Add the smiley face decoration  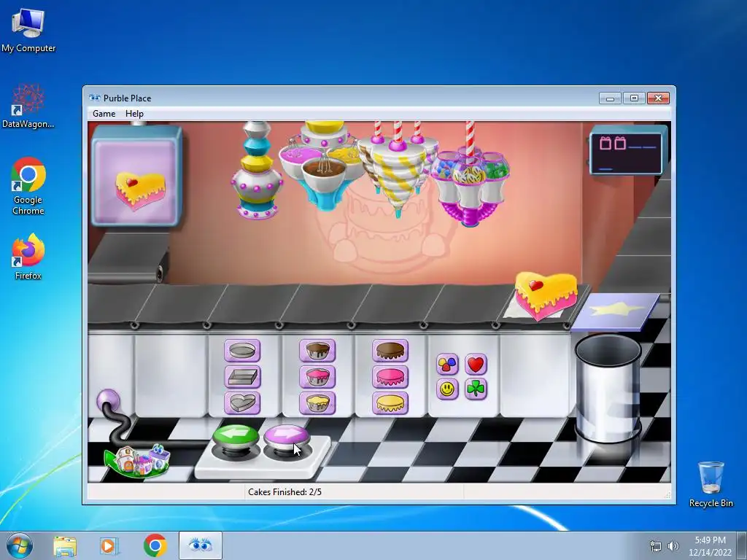pyautogui.click(x=447, y=389)
